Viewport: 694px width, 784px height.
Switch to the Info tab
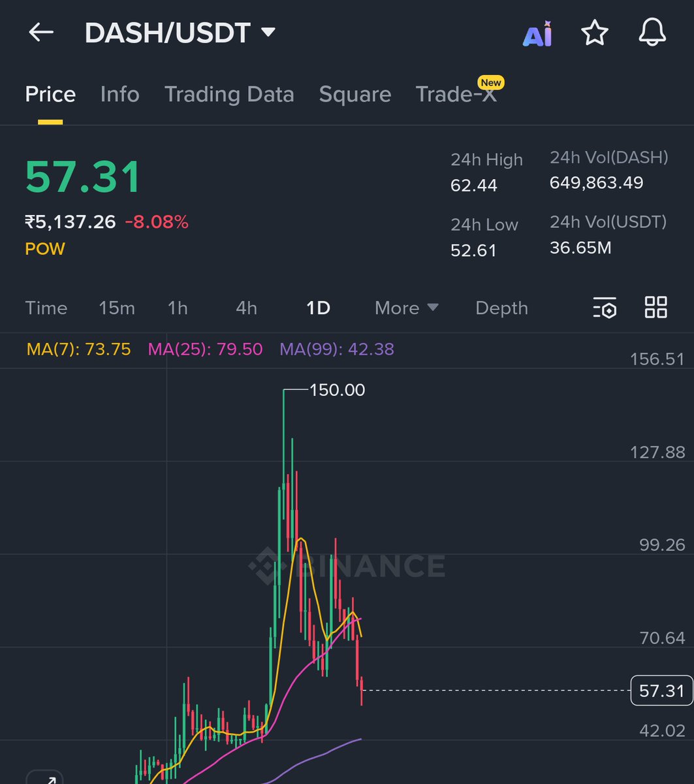[120, 94]
